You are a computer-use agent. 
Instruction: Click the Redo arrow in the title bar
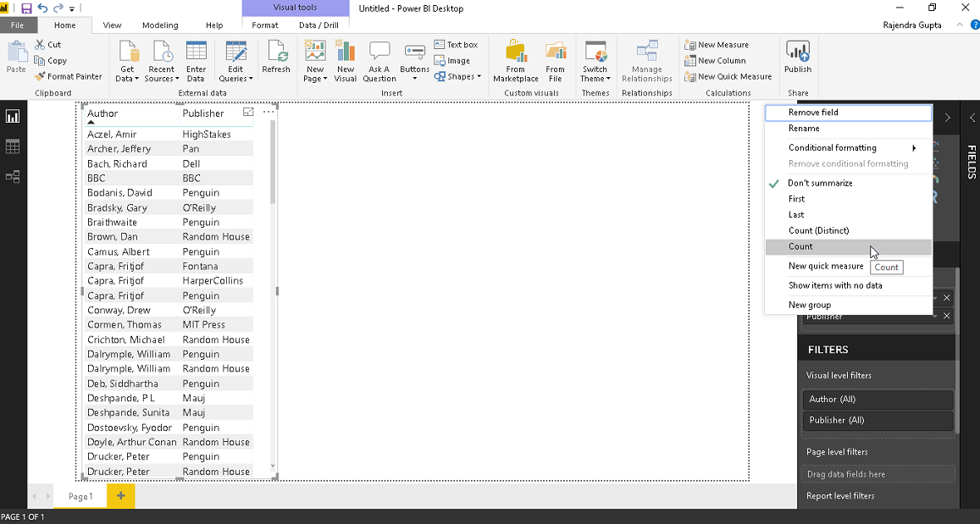[x=58, y=8]
